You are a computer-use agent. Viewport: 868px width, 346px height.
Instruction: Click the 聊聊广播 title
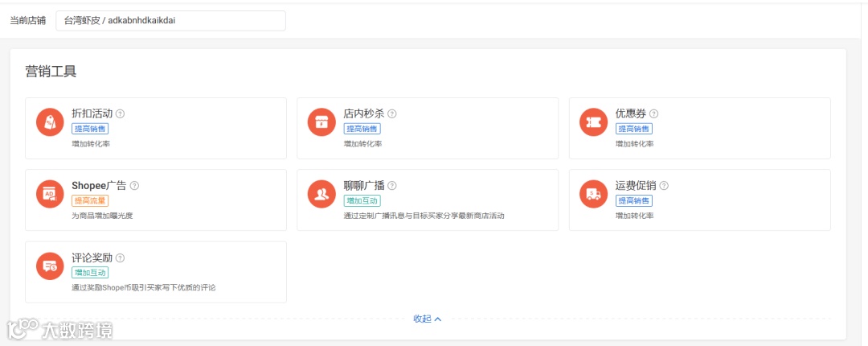click(x=364, y=186)
